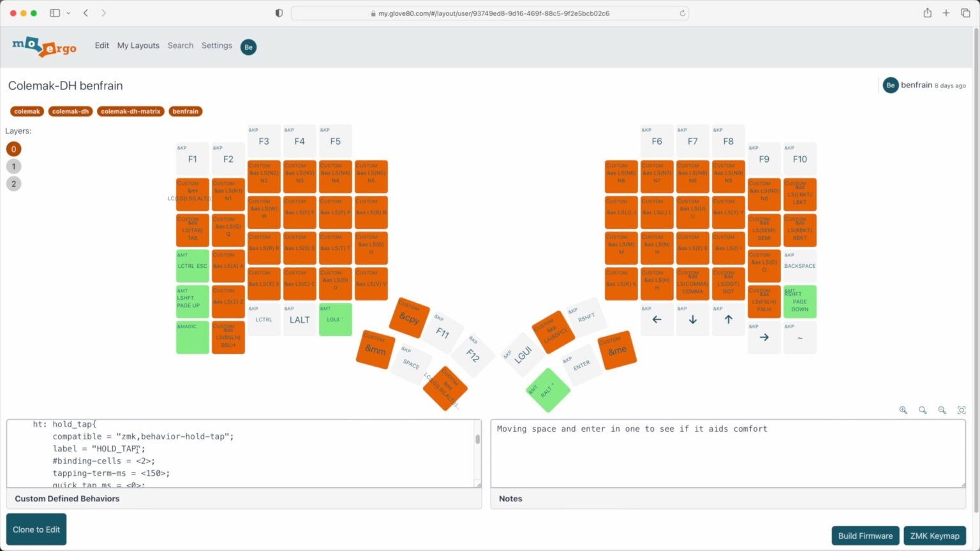Screen dimensions: 980x551
Task: Click the Build Firmware button
Action: tap(865, 536)
